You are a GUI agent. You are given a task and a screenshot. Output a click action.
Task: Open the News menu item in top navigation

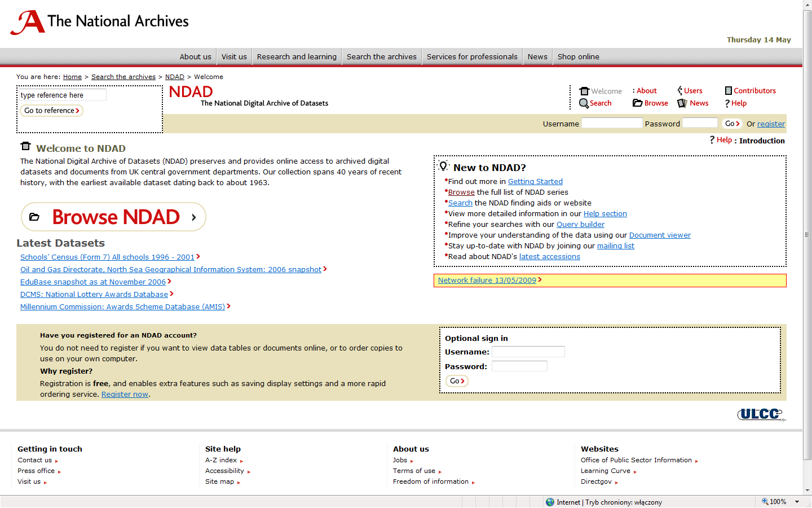click(x=537, y=56)
